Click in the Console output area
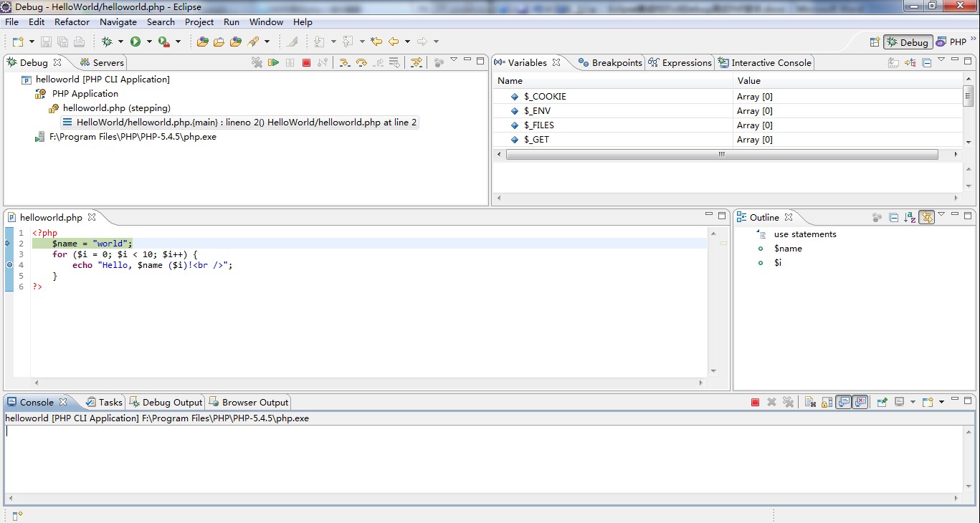Image resolution: width=980 pixels, height=523 pixels. coord(484,459)
